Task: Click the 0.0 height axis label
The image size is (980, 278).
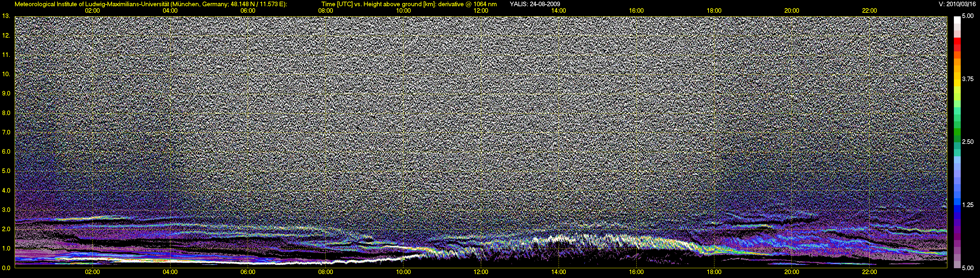Action: 6,268
